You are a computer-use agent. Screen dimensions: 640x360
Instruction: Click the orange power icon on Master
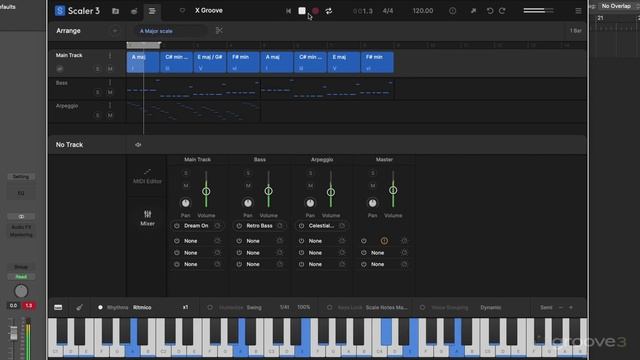pos(384,241)
